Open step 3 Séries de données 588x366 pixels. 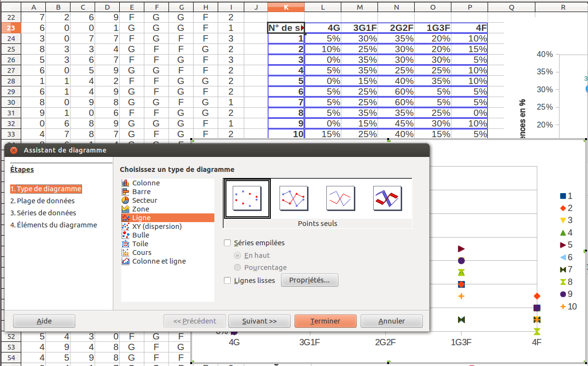(43, 213)
